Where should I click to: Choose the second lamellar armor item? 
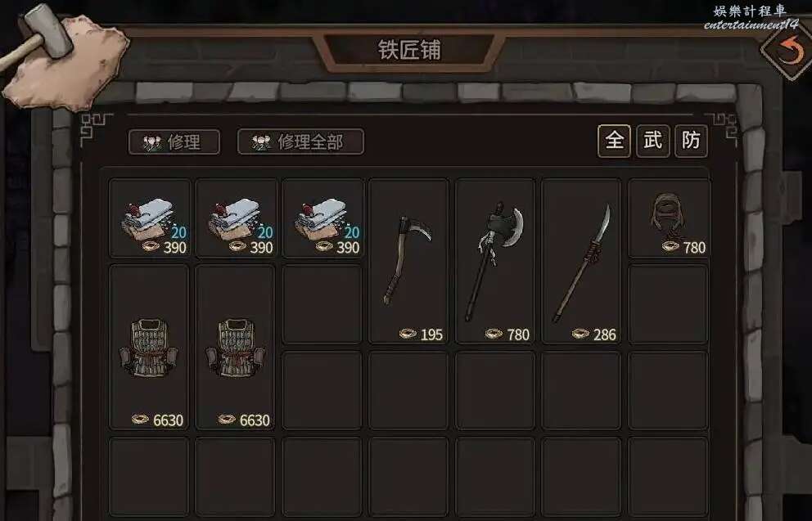[x=236, y=347]
